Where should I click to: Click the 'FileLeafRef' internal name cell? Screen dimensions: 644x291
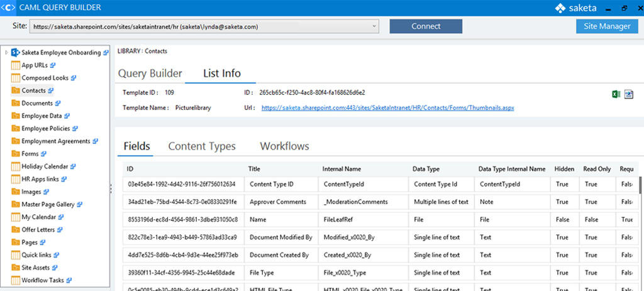click(363, 219)
